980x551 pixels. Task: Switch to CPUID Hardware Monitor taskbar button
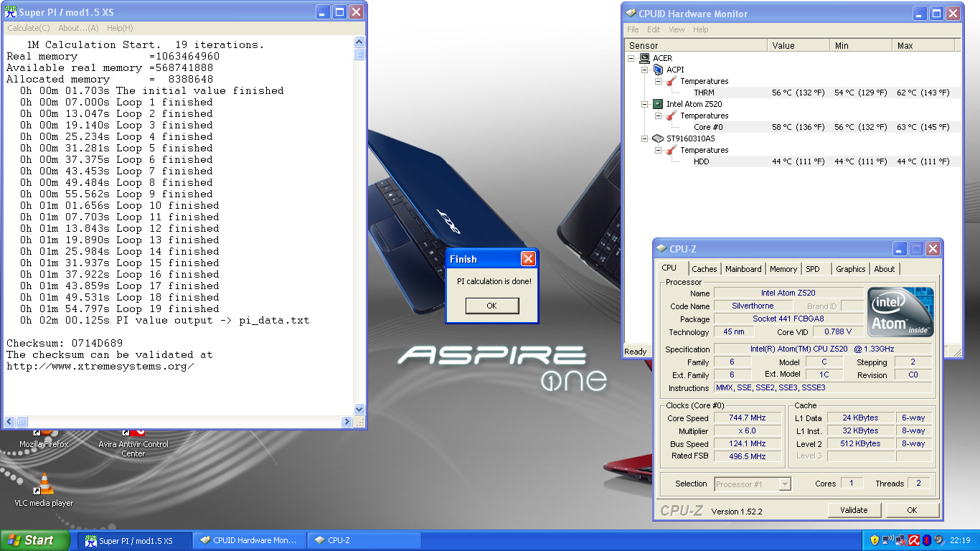coord(250,540)
